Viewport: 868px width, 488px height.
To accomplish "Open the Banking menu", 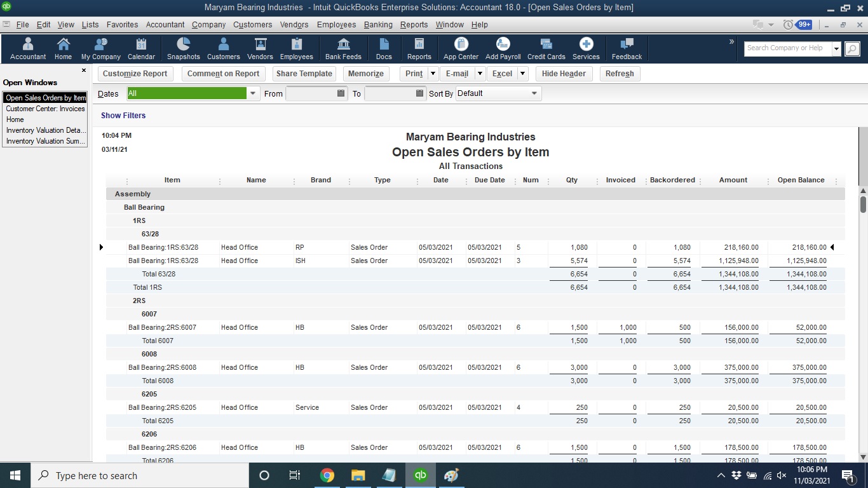I will 378,25.
